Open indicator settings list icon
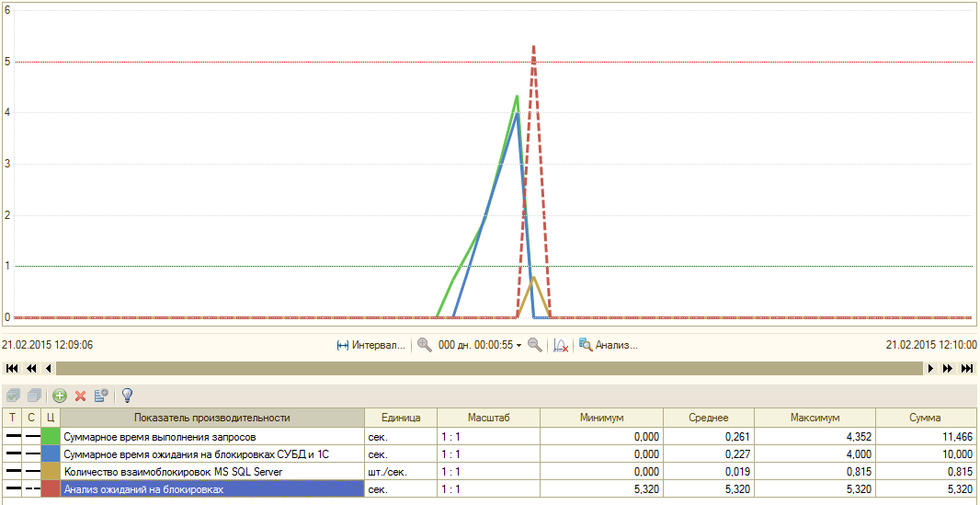 coord(101,395)
